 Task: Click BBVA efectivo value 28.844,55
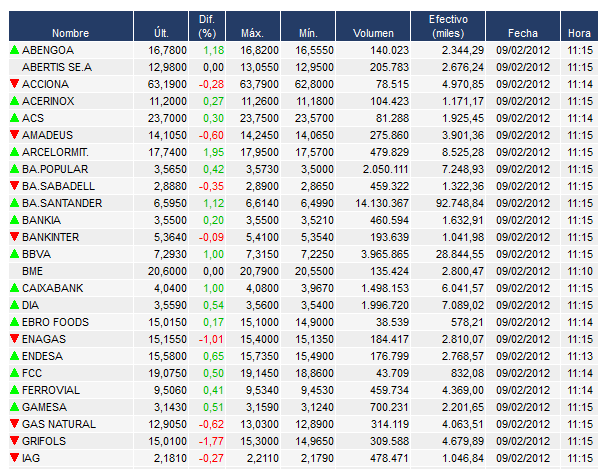pos(460,254)
